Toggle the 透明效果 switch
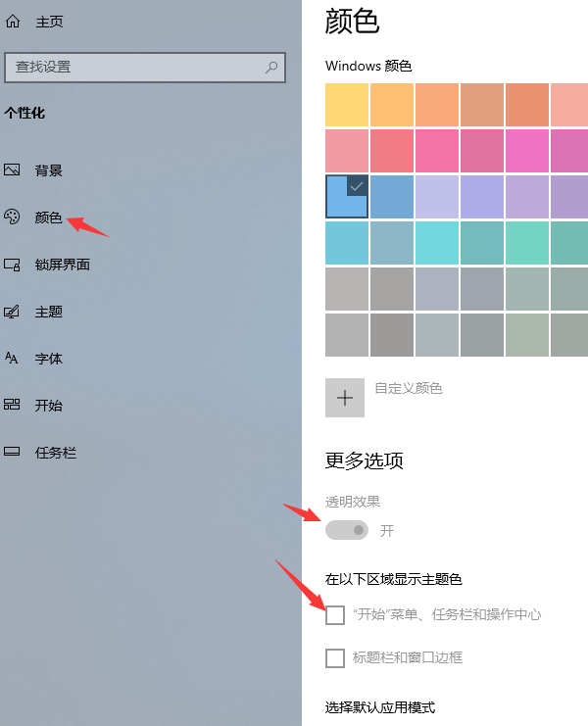This screenshot has height=726, width=588. click(347, 530)
